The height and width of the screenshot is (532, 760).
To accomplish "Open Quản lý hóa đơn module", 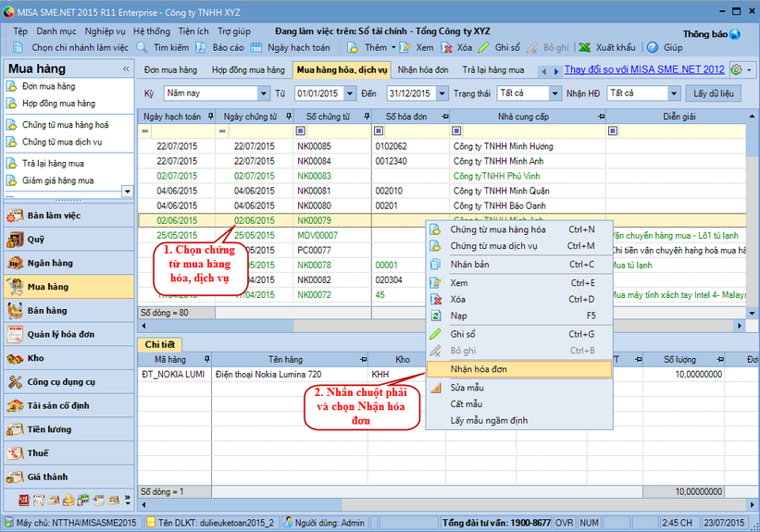I will pyautogui.click(x=69, y=334).
